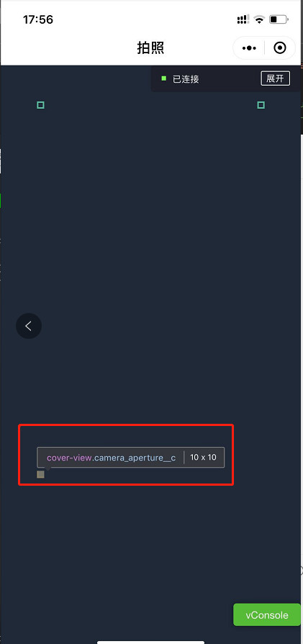303x644 pixels.
Task: Select the top-right aperture corner square
Action: pos(261,105)
